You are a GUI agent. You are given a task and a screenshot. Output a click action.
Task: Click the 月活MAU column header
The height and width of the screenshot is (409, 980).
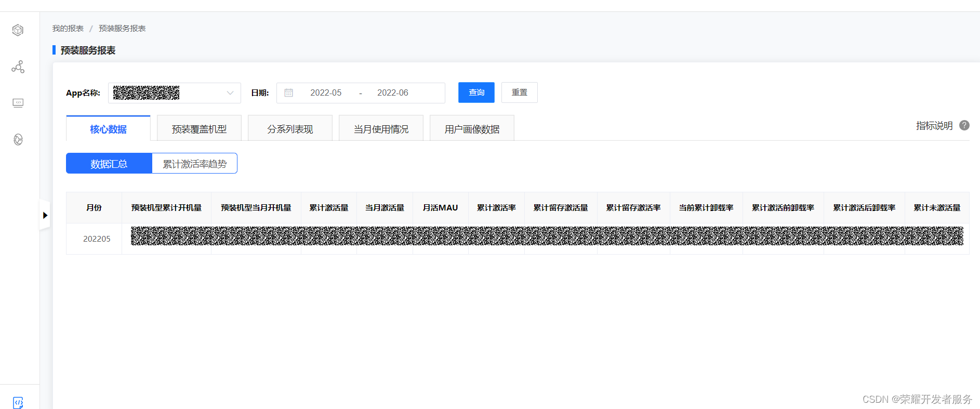click(x=441, y=207)
